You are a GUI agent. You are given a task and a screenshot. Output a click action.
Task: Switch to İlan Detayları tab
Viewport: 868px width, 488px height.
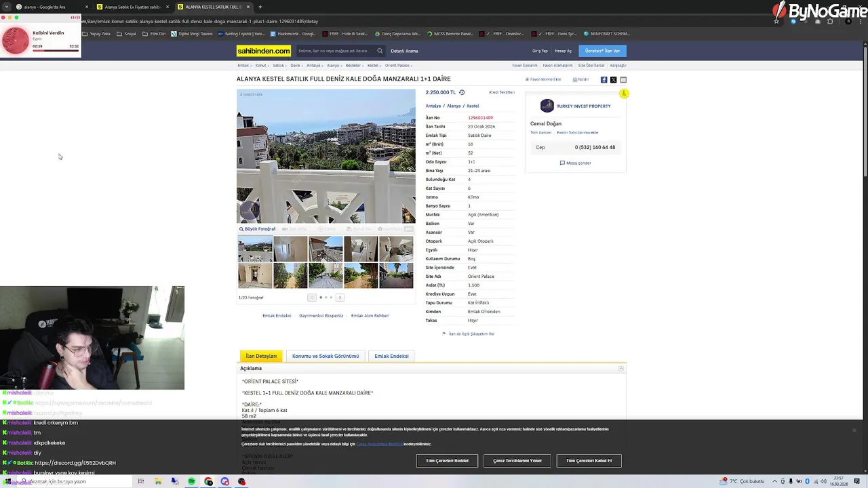pyautogui.click(x=261, y=356)
